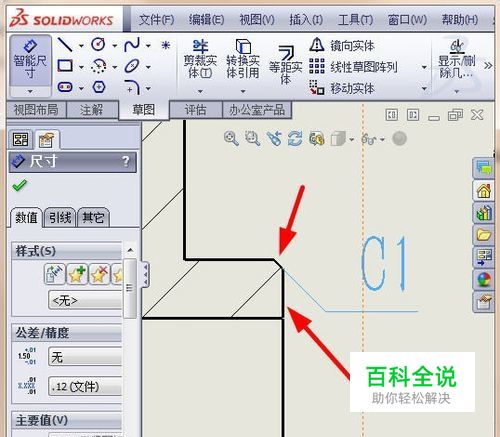Viewport: 500px width, 437px height.
Task: Click Apply default style icon
Action: pos(54,274)
